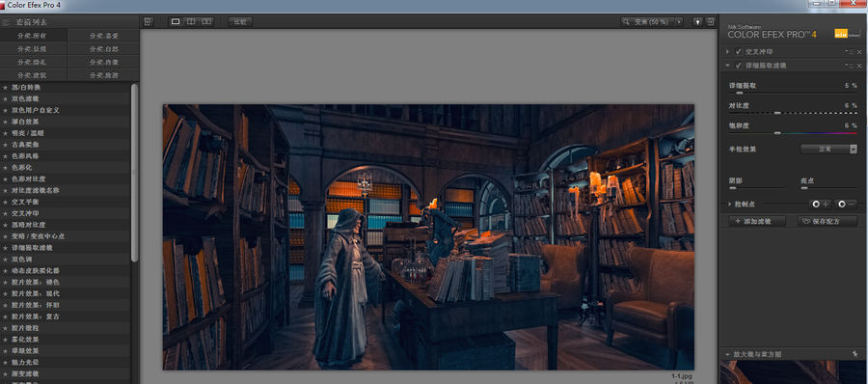Toggle the lightbulb background color icon

pyautogui.click(x=697, y=21)
